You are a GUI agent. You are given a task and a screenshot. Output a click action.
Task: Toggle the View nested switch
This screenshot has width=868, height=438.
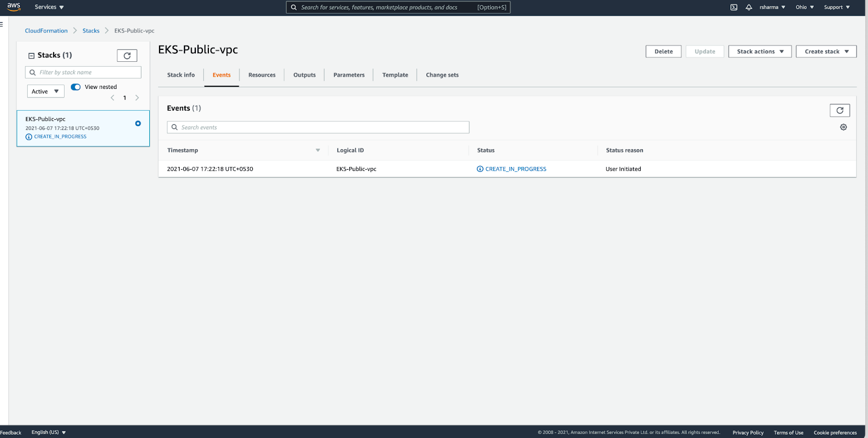pos(76,87)
